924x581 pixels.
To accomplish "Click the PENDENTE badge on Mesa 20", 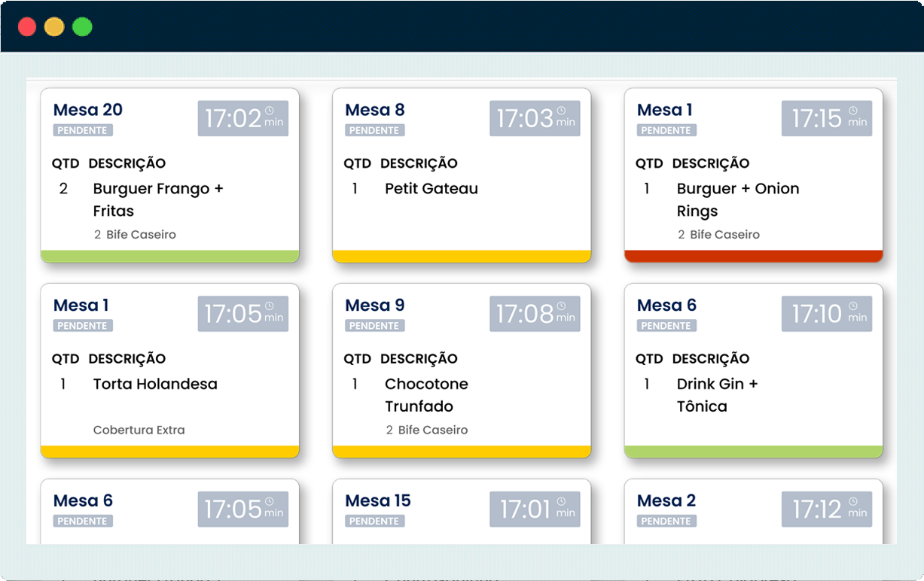I will 83,130.
